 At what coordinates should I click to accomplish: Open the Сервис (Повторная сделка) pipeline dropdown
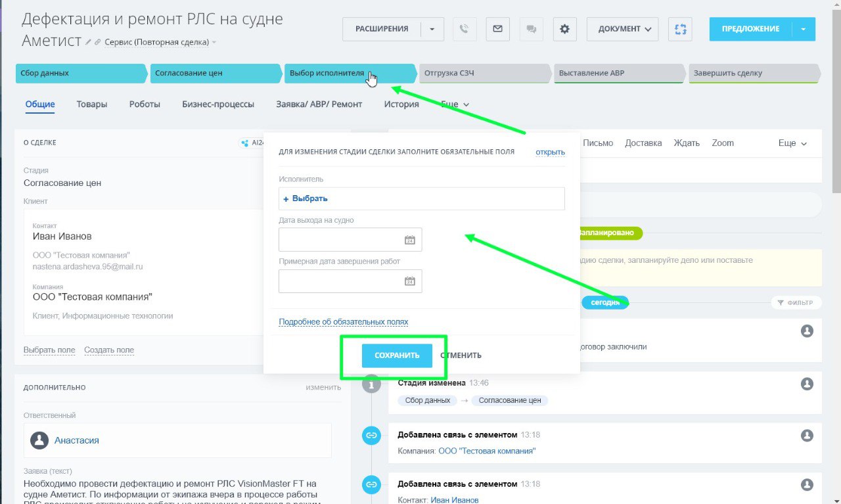click(160, 42)
